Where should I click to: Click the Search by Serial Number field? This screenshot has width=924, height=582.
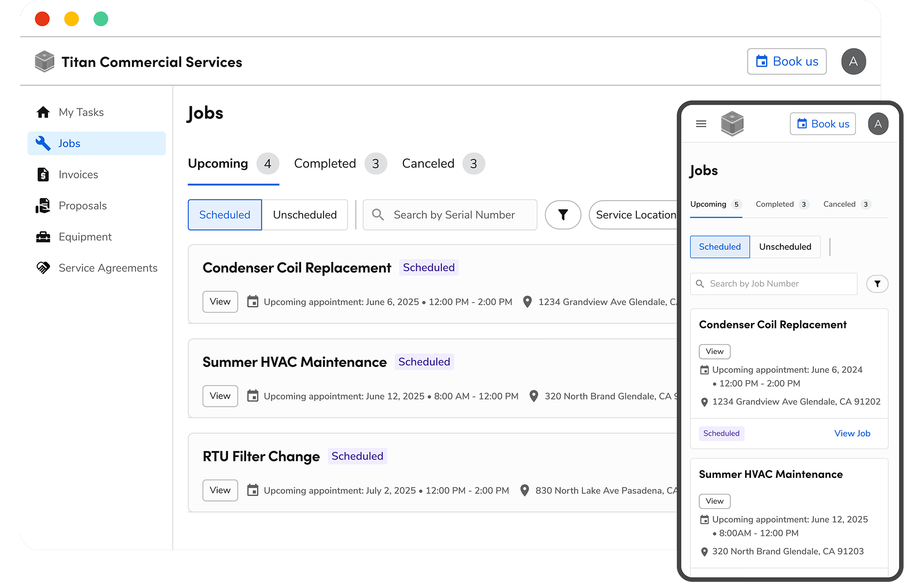(x=454, y=215)
